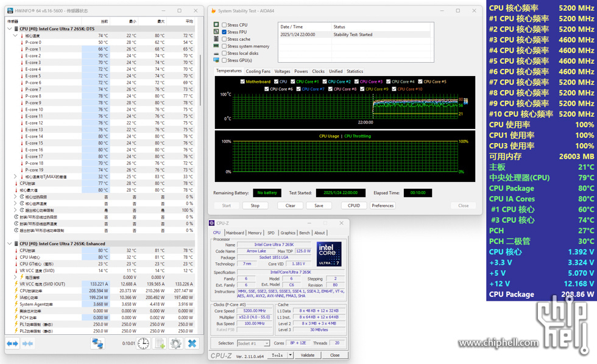Viewport: 597px width, 364px height.
Task: Click the HWiNFO clock reset timer icon
Action: coord(143,343)
